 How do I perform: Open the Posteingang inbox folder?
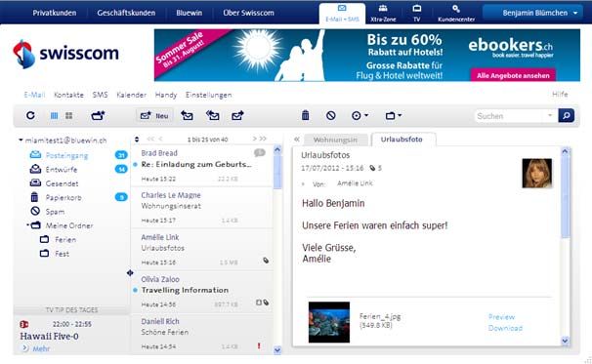coord(66,155)
